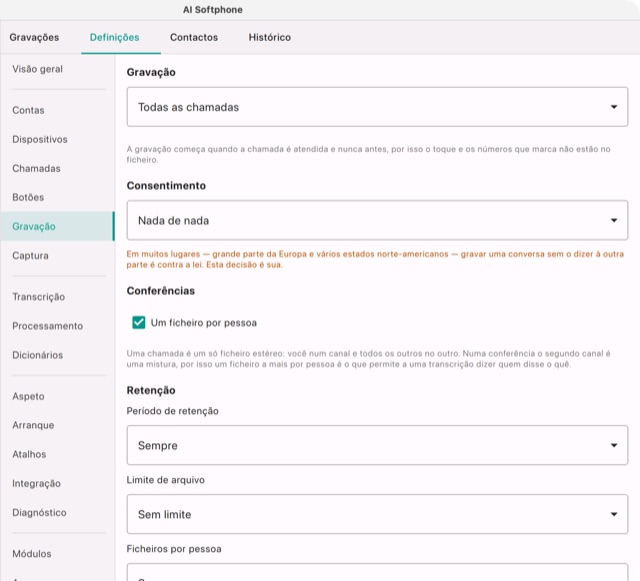Open Diagnóstico in the sidebar

[58, 512]
